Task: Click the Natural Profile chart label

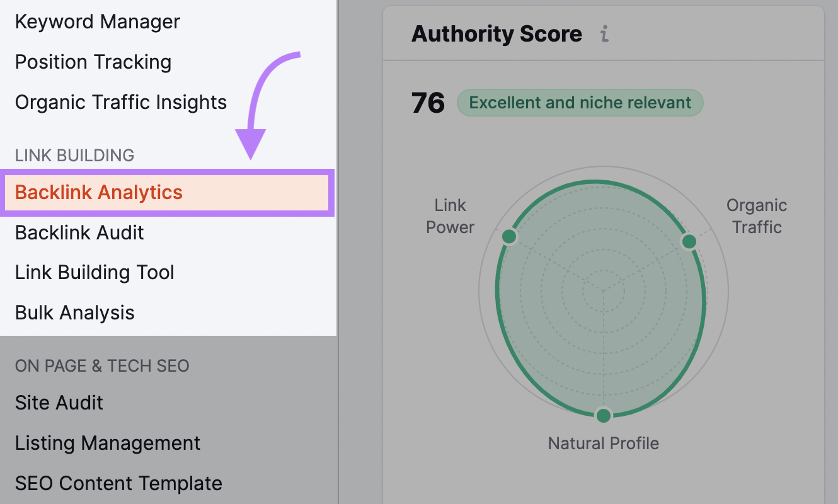Action: 604,444
